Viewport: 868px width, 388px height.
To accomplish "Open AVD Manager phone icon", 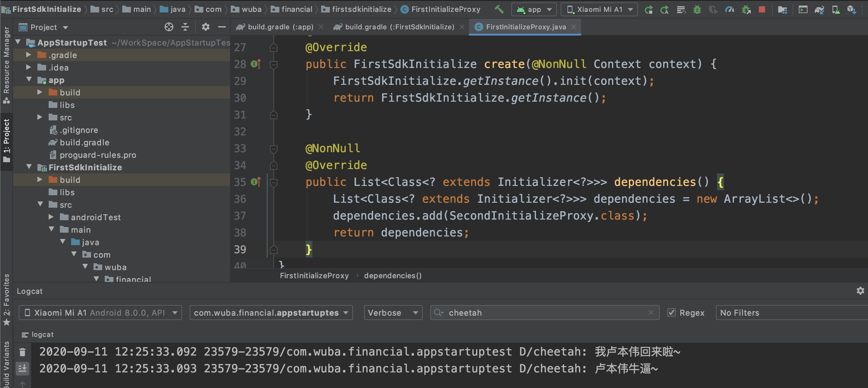I will pos(836,9).
